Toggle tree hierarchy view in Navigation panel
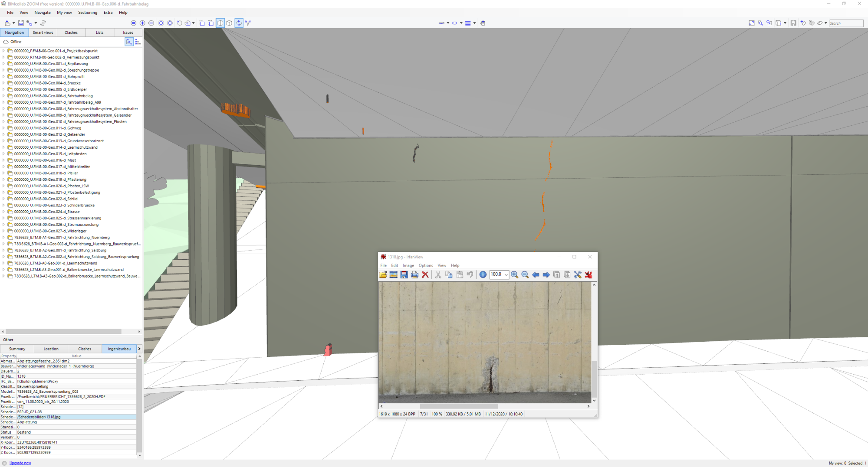868x467 pixels. coord(129,42)
